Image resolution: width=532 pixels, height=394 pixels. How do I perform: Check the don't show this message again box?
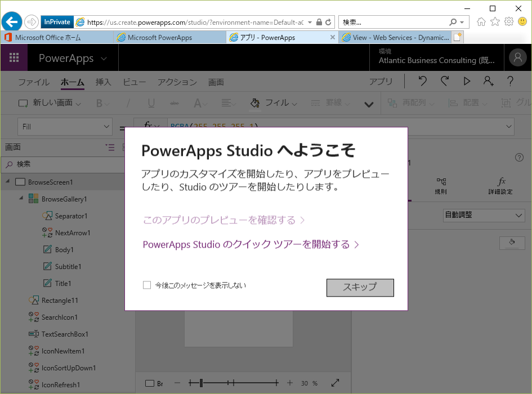(147, 285)
